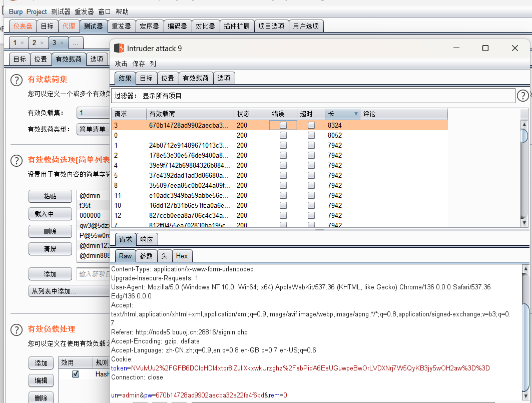Click the results table scrollbar up arrow
532x403 pixels.
[524, 124]
